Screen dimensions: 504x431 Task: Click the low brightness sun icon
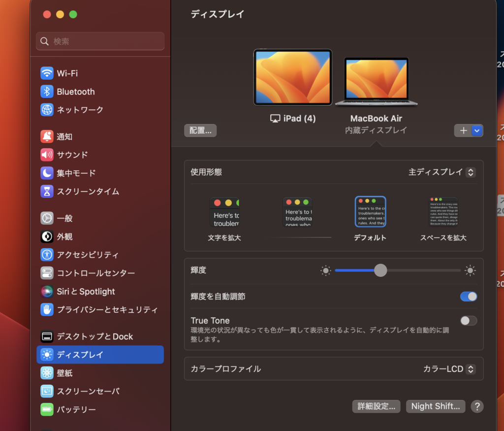tap(326, 270)
